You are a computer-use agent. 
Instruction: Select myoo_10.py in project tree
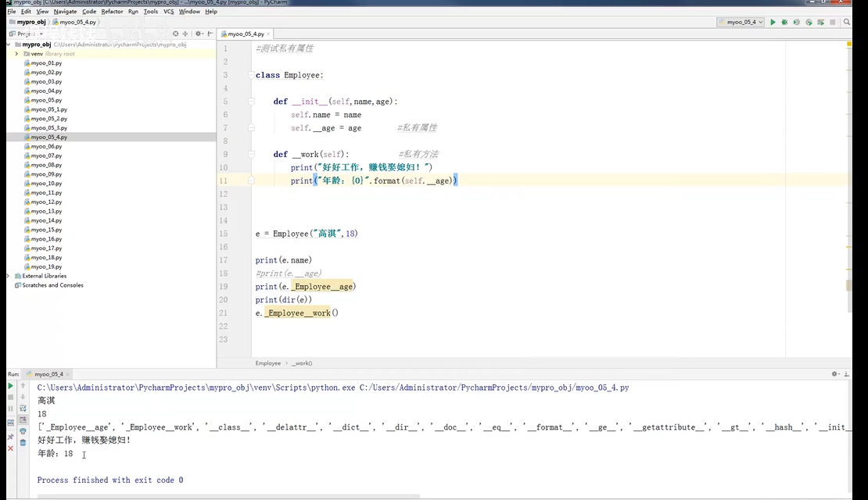(46, 184)
